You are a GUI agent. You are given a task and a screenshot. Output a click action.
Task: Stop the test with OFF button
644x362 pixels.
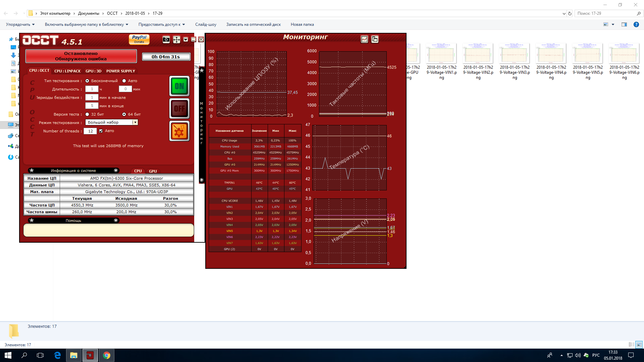179,109
